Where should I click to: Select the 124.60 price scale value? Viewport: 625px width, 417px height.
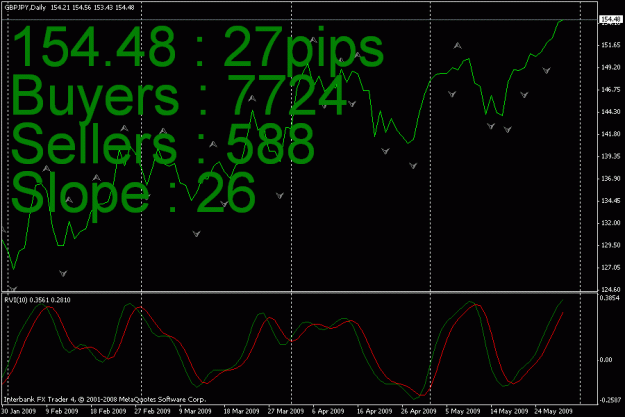611,289
